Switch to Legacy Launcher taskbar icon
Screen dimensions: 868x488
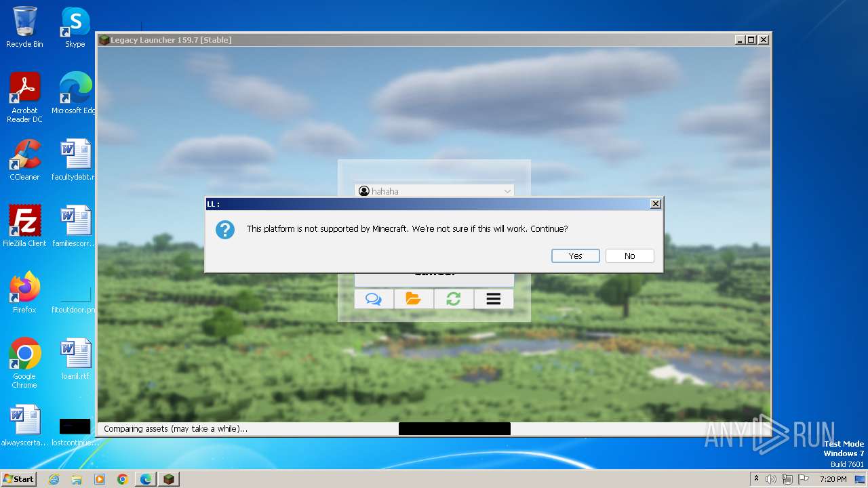click(169, 479)
